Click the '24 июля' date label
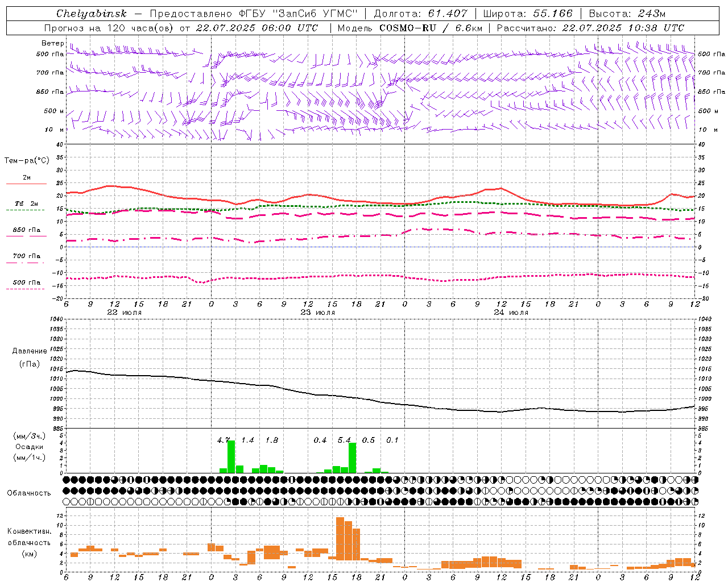Viewport: 728px width, 582px height. point(511,313)
